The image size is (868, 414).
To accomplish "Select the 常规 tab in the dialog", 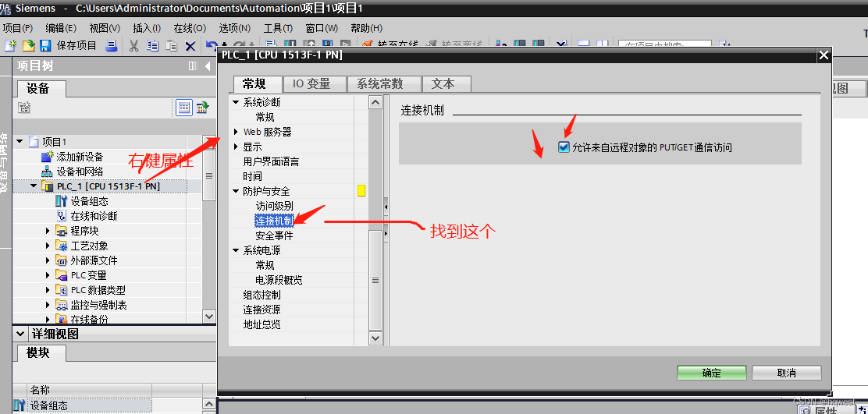I will tap(258, 84).
